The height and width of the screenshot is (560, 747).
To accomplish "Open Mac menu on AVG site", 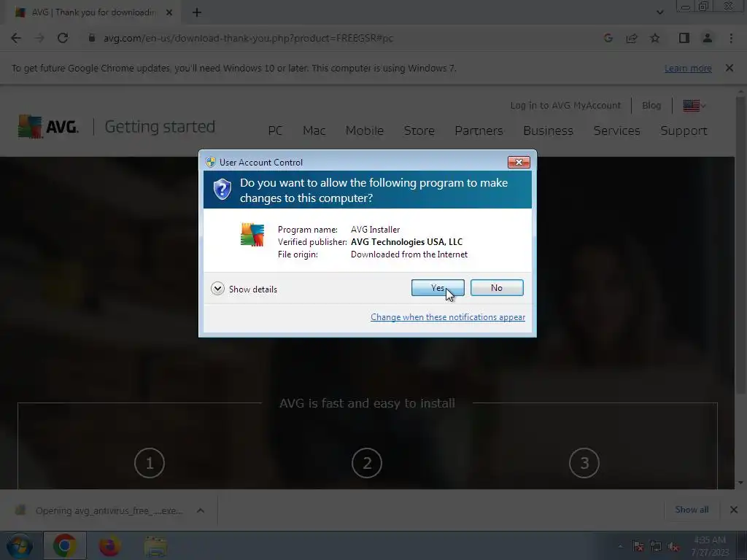I will tap(314, 131).
